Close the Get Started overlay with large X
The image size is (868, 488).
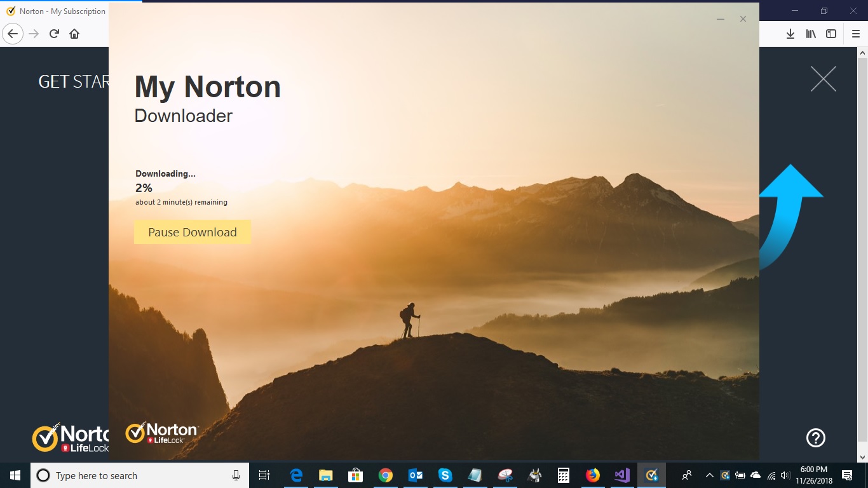pyautogui.click(x=824, y=79)
